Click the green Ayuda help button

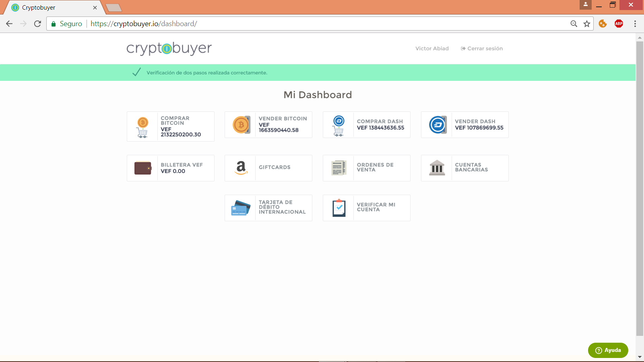point(608,350)
